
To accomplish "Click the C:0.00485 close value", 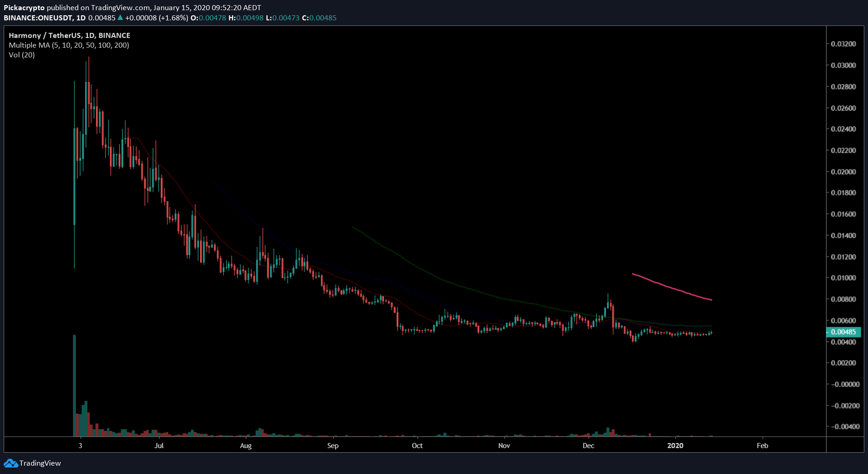I will (319, 18).
